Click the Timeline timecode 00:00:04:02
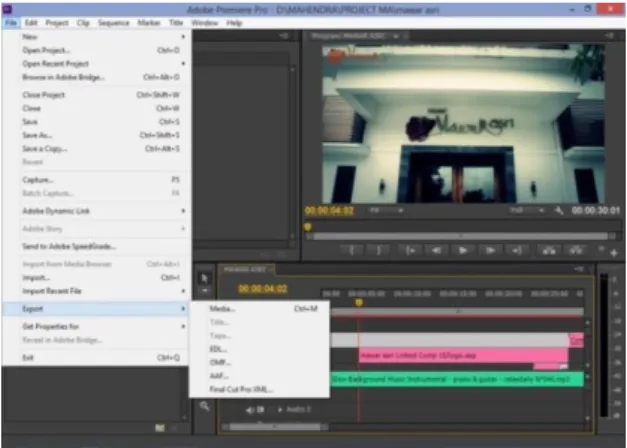627x448 pixels. 263,288
